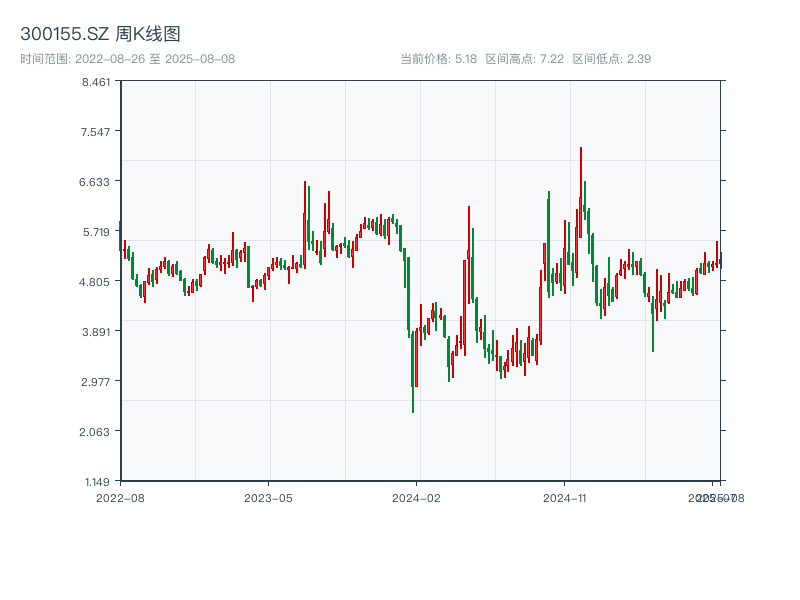Select the 区间高点 7.22 label

point(524,59)
